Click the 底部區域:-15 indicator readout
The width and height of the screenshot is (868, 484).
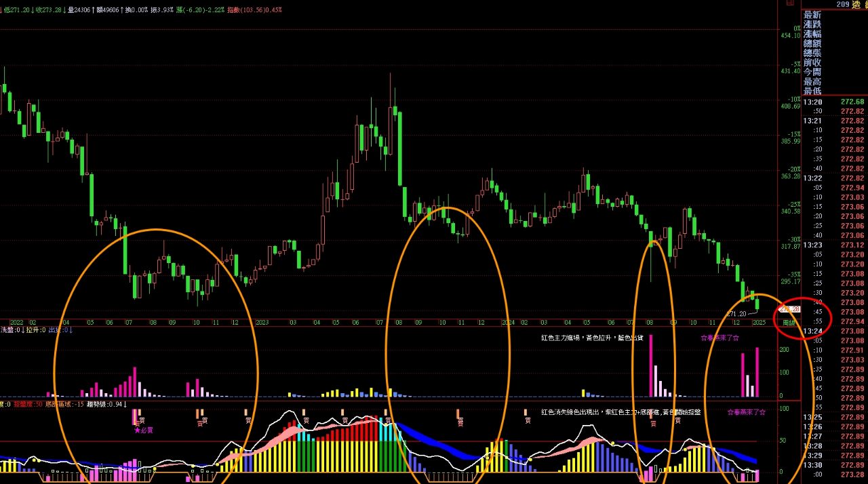pyautogui.click(x=64, y=404)
